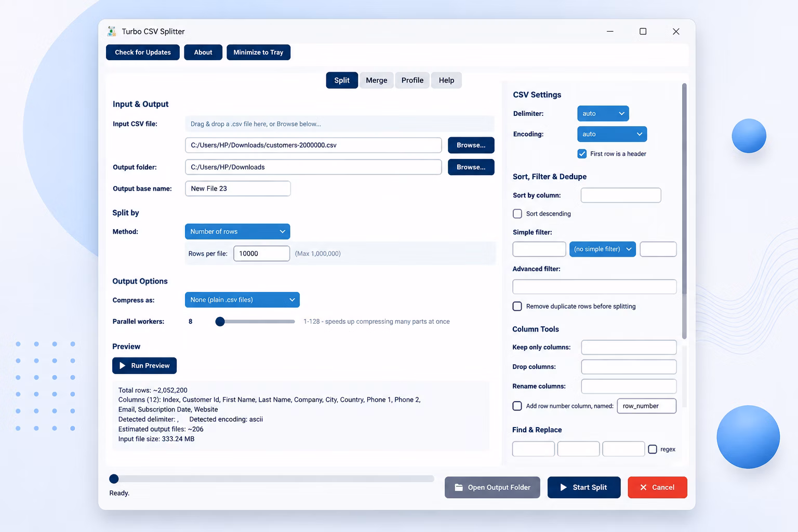Start the split operation
This screenshot has height=532, width=798.
pyautogui.click(x=584, y=487)
